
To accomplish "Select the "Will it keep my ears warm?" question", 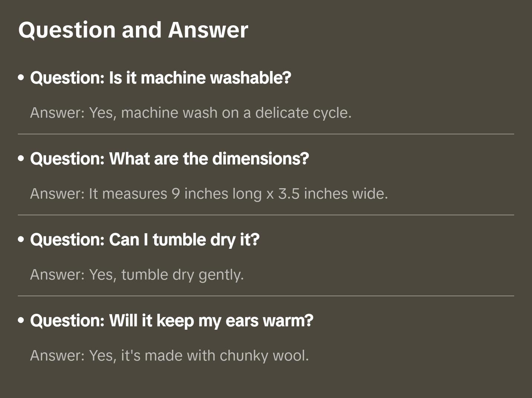I will coord(172,321).
